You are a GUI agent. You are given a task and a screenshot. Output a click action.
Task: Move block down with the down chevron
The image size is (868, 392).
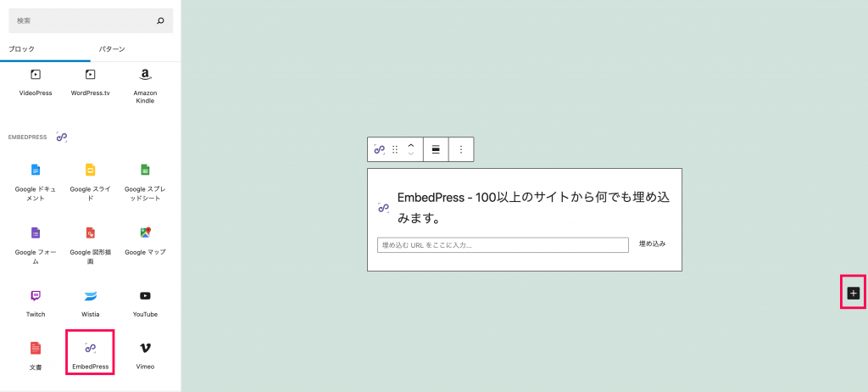(411, 154)
